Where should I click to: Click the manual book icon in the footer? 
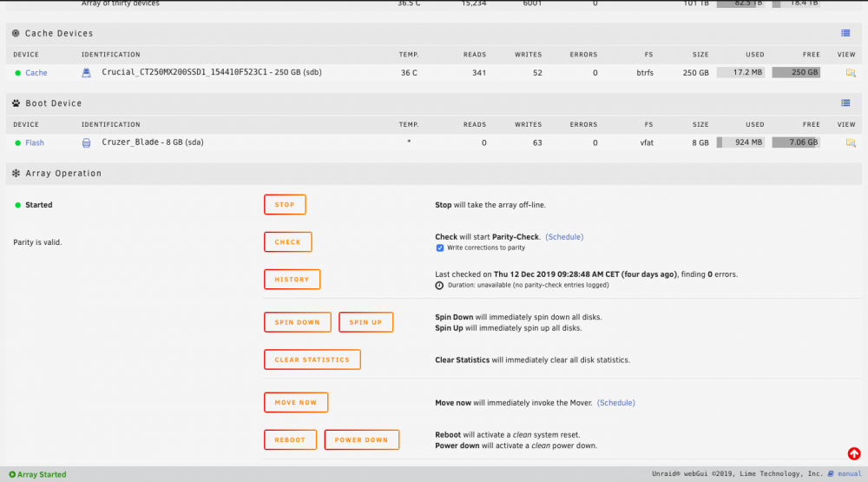(831, 473)
